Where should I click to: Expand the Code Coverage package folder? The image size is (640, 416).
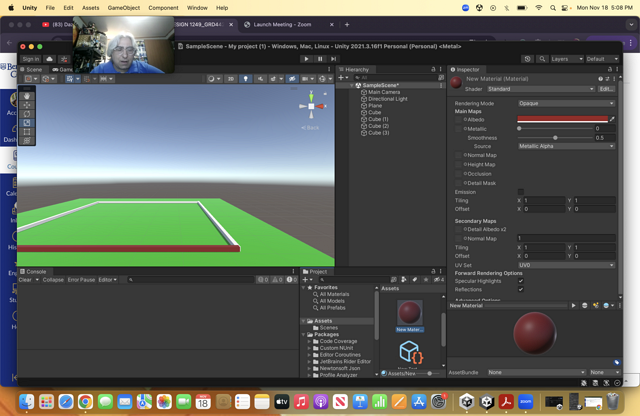click(x=309, y=341)
